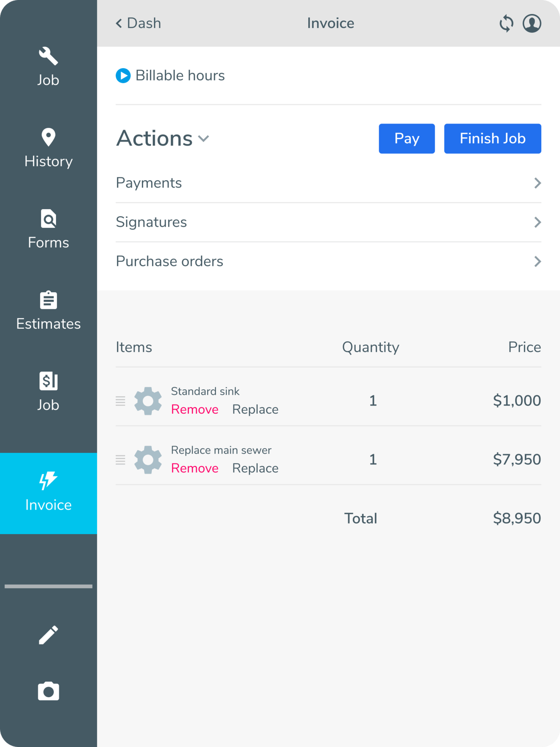
Task: Click the Finish Job button
Action: click(x=492, y=139)
